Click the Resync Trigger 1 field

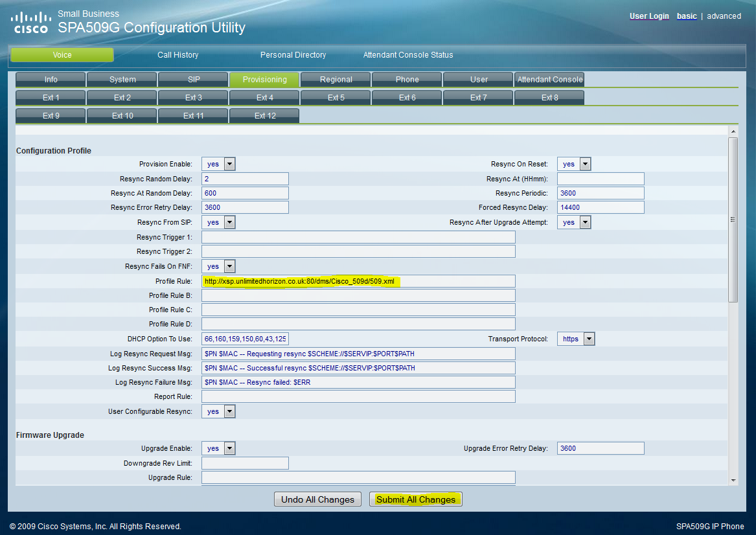(358, 237)
